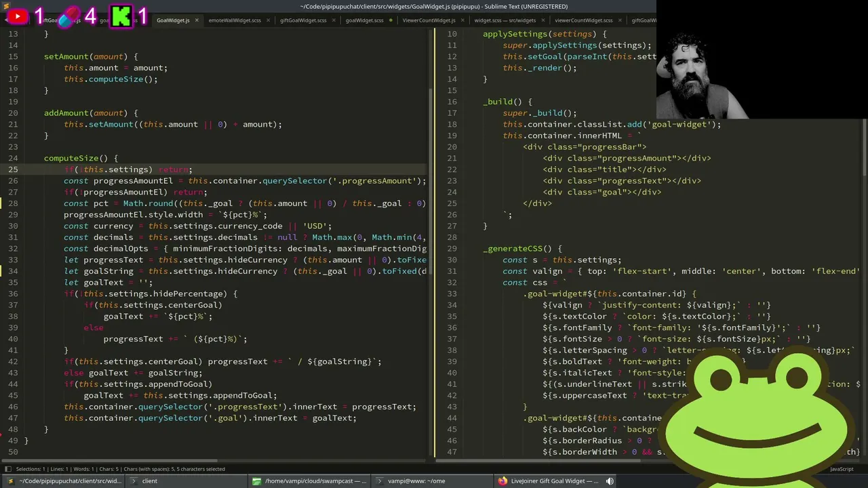Select the goalWidget.scss tab
Image resolution: width=868 pixels, height=488 pixels.
[x=365, y=20]
